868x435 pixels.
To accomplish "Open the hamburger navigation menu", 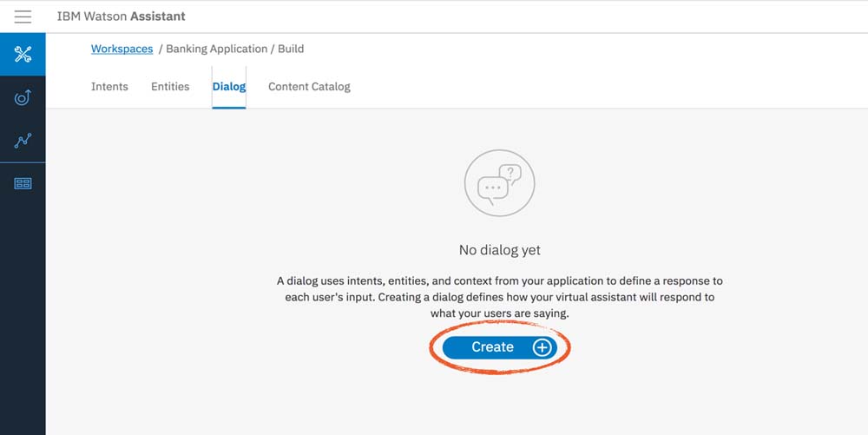I will click(x=23, y=16).
